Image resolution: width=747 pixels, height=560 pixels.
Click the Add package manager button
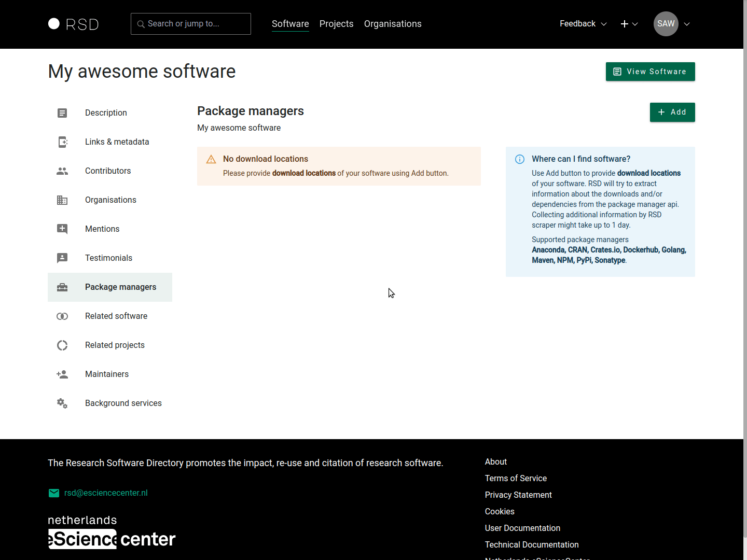[x=672, y=112]
